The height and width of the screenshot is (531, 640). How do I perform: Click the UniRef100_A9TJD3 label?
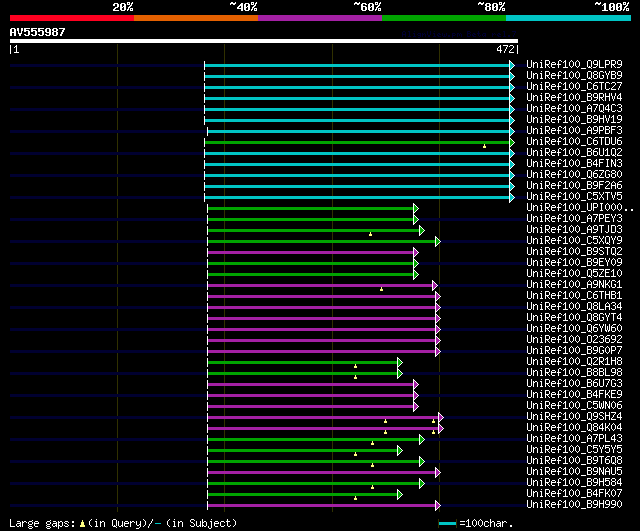tap(574, 230)
